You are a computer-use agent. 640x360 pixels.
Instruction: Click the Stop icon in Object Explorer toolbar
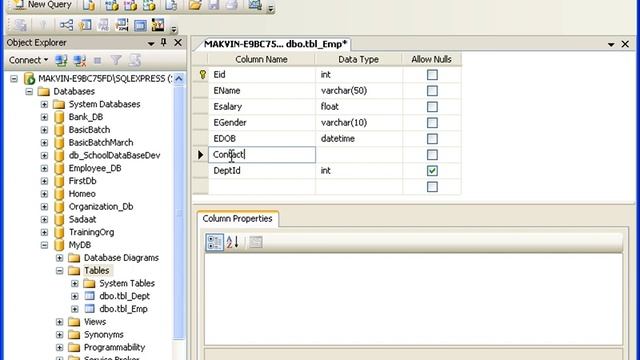(98, 60)
